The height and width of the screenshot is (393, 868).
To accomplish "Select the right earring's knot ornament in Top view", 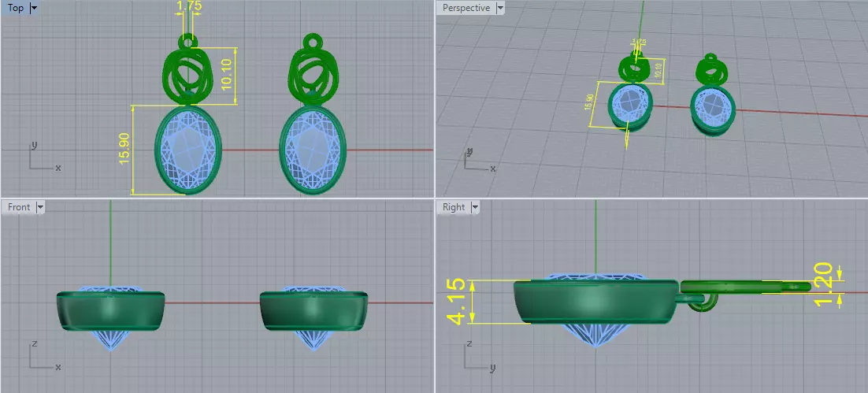I will pos(313,75).
